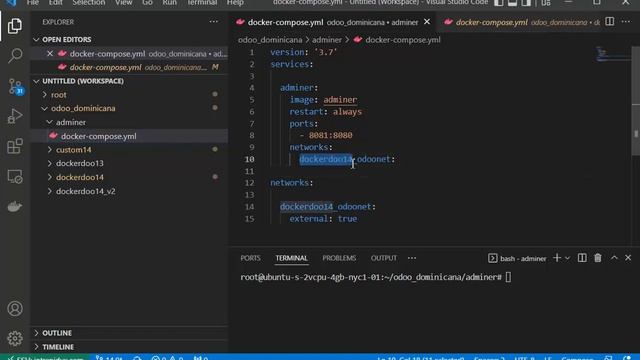Click the editor minimap
Screen dimensions: 640x360
613,54
